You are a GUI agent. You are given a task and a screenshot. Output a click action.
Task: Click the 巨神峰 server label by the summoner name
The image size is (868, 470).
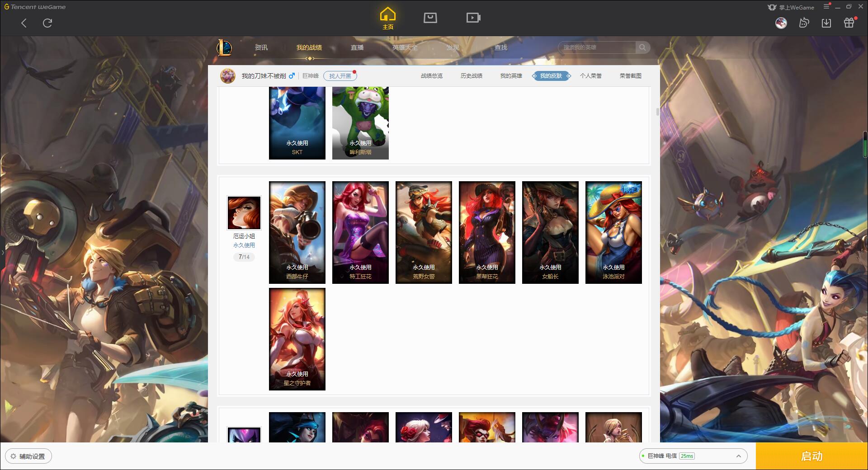click(311, 76)
